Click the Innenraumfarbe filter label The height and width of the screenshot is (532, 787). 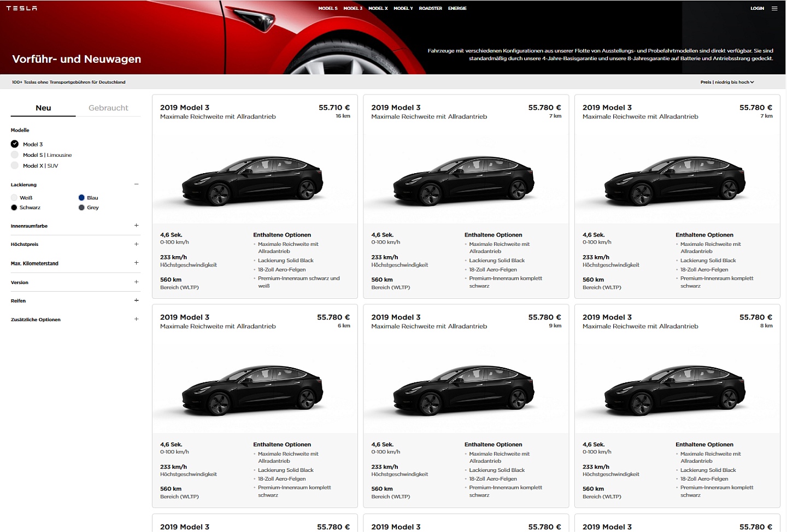tap(29, 226)
